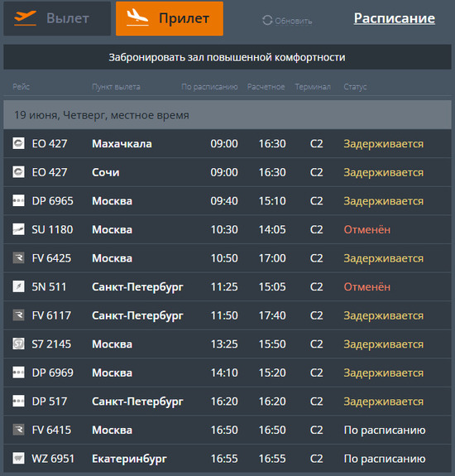Click Забронировать зал повышенной комфортности banner
Screen dimensions: 455x476
(x=227, y=57)
